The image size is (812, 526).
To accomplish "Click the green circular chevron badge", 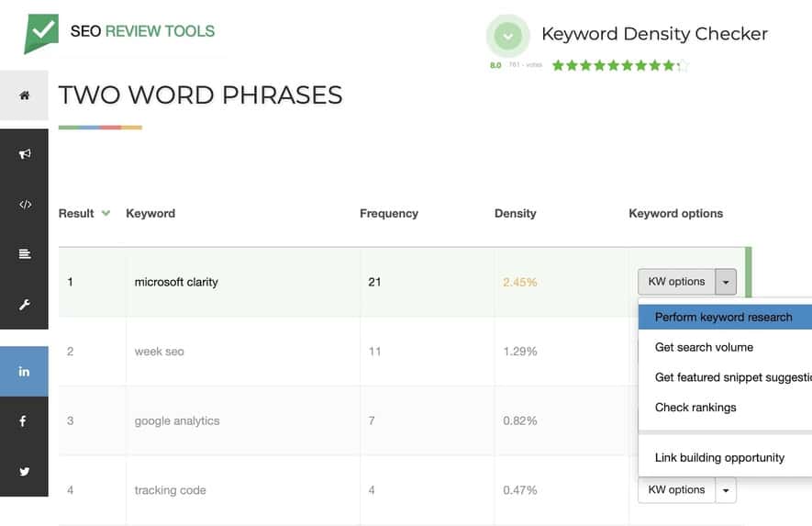I will 507,36.
